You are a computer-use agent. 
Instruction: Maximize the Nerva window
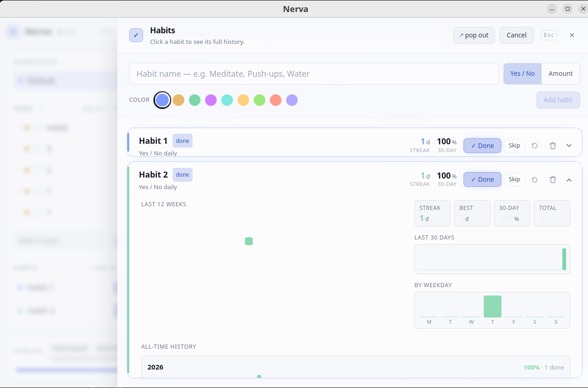568,8
